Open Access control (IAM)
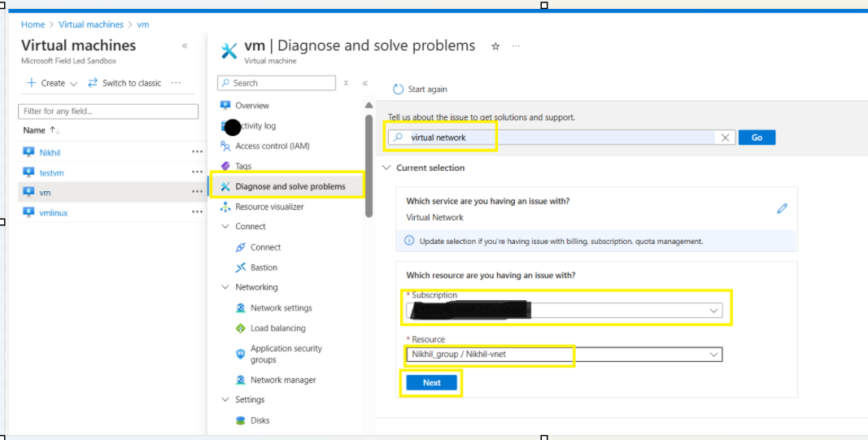Screen dimensions: 868x440 click(272, 146)
